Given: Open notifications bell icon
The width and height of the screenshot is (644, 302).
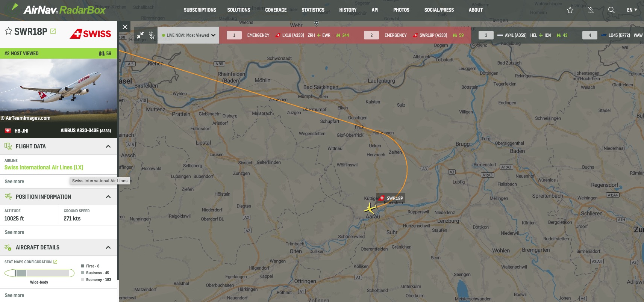Looking at the screenshot, I should (591, 10).
